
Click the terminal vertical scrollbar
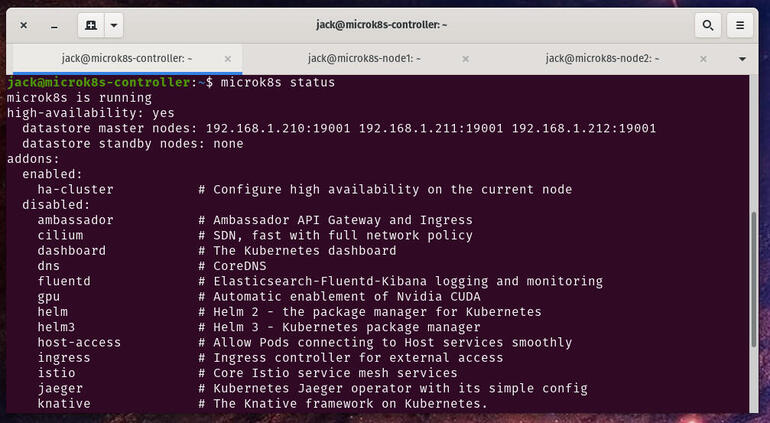(754, 279)
